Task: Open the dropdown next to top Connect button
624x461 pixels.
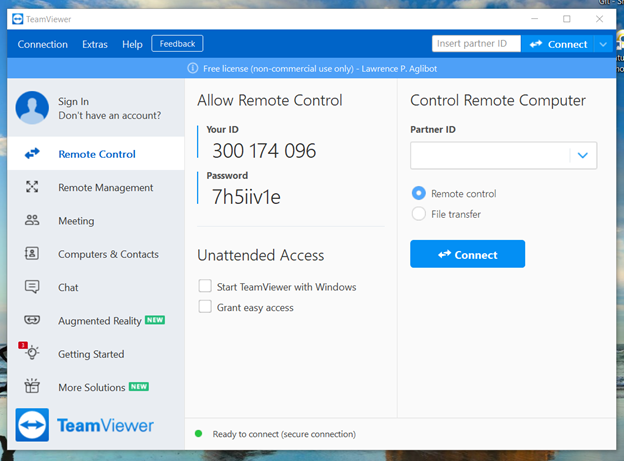Action: [603, 44]
